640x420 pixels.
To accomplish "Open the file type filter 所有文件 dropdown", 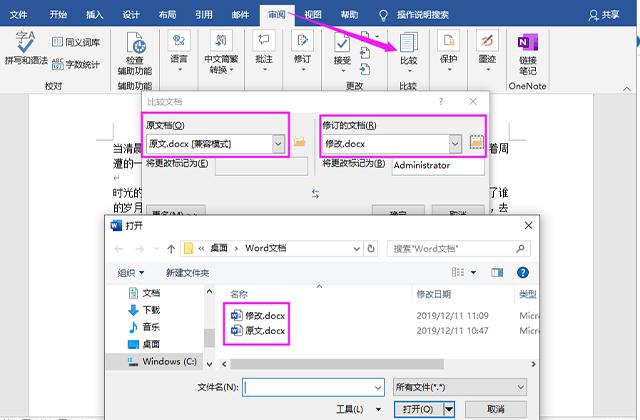I will point(460,387).
